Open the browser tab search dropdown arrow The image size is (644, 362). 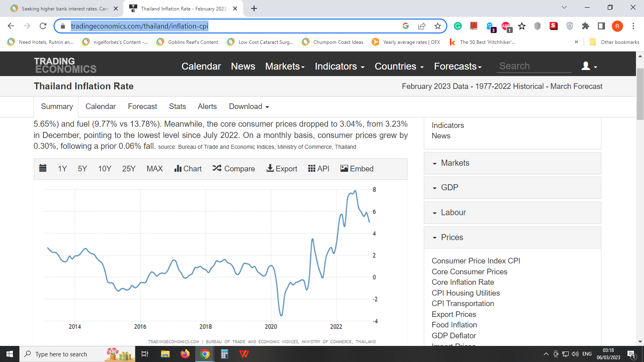click(x=564, y=7)
